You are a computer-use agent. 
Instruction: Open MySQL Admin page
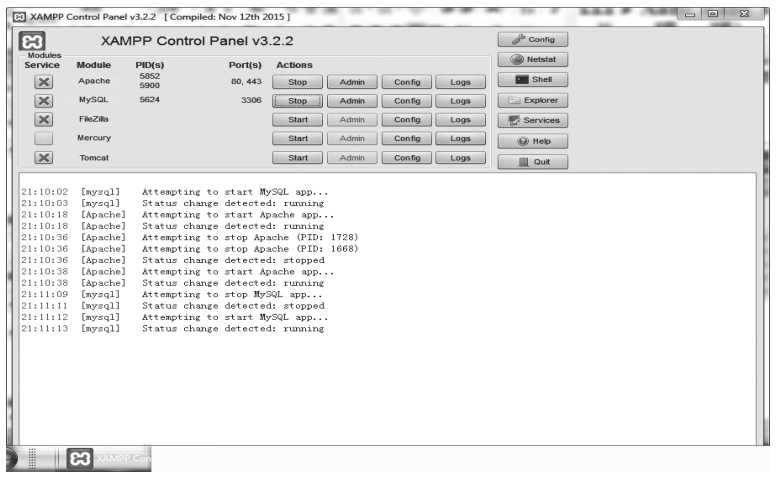352,101
